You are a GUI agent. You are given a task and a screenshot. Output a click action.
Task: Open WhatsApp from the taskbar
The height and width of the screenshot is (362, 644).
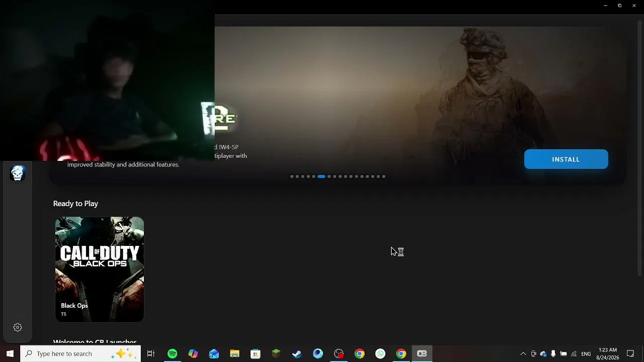point(380,353)
